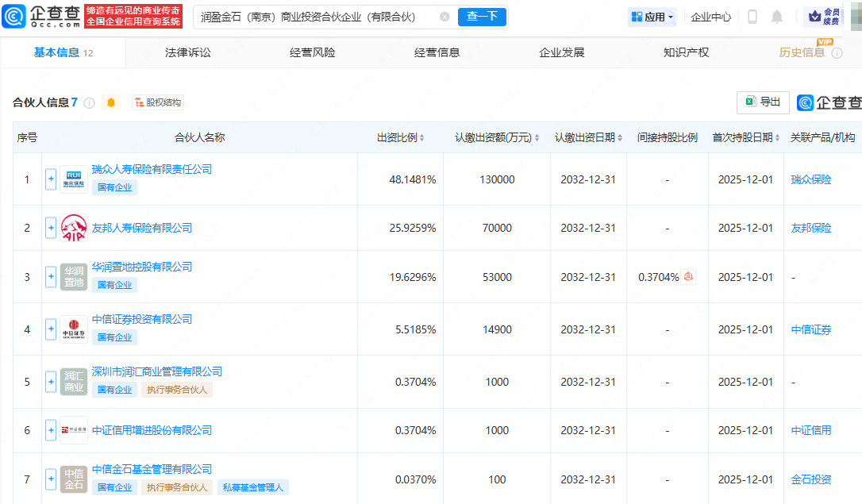This screenshot has height=504, width=862.
Task: Sort by 首次持股日期 column
Action: point(746,137)
